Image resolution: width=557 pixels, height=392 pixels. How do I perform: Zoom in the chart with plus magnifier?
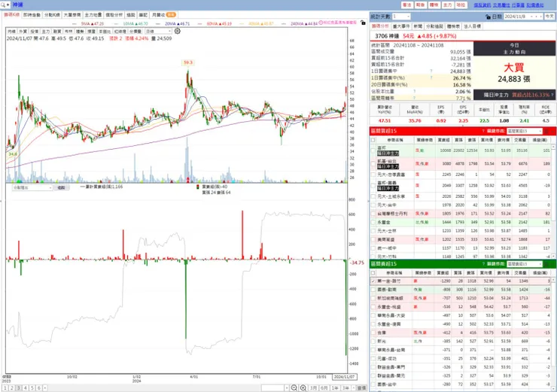(303, 387)
